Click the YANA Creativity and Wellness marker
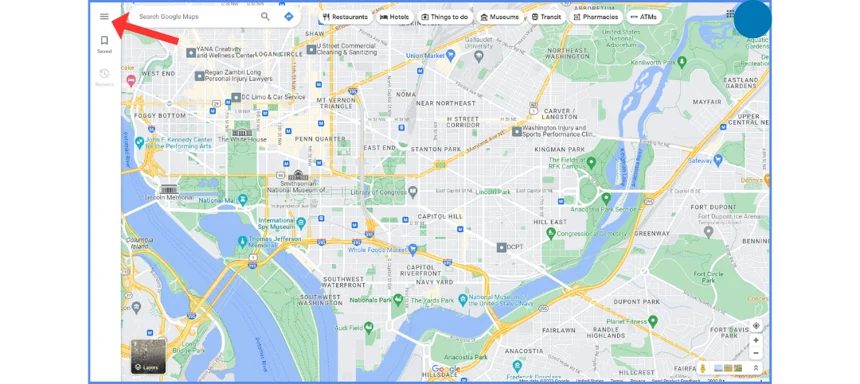 tap(191, 53)
